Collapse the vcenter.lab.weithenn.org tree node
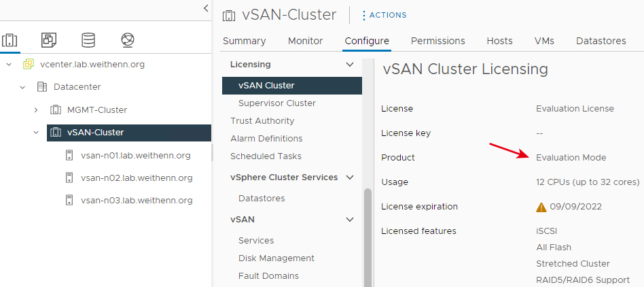The height and width of the screenshot is (287, 644). pyautogui.click(x=10, y=65)
